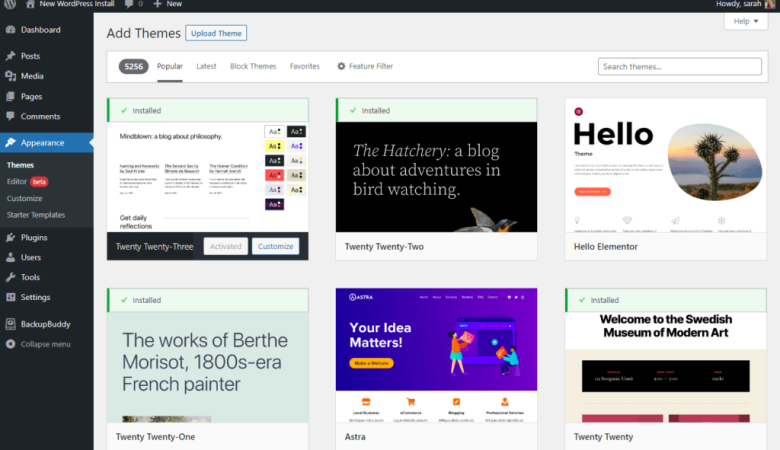The height and width of the screenshot is (450, 780).
Task: Switch to the Block Themes tab
Action: [x=253, y=66]
